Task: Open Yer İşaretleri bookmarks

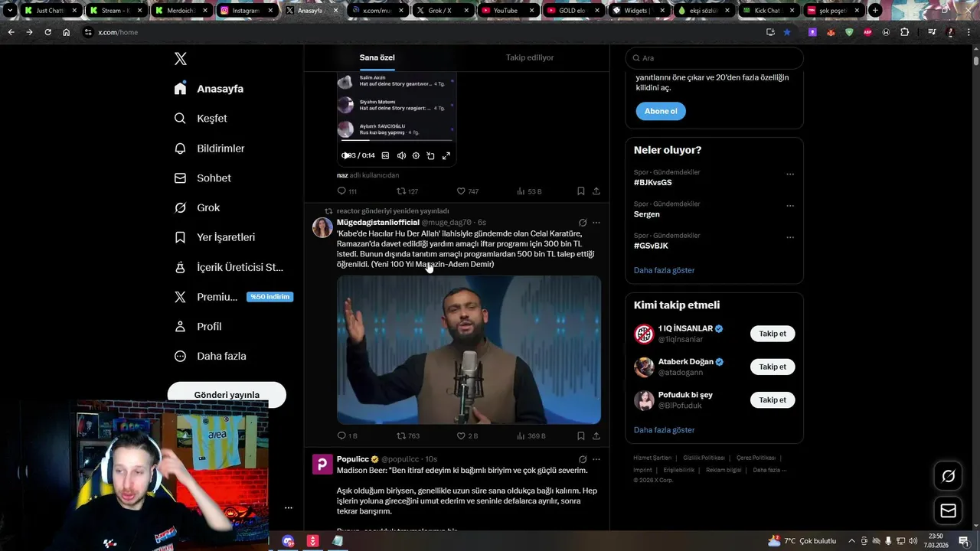Action: pyautogui.click(x=215, y=237)
